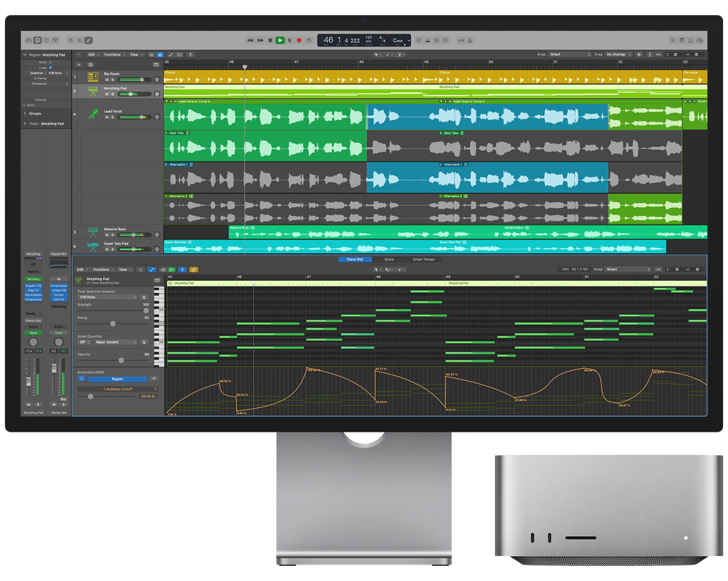
Task: Open the Library from the control bar
Action: click(x=29, y=40)
